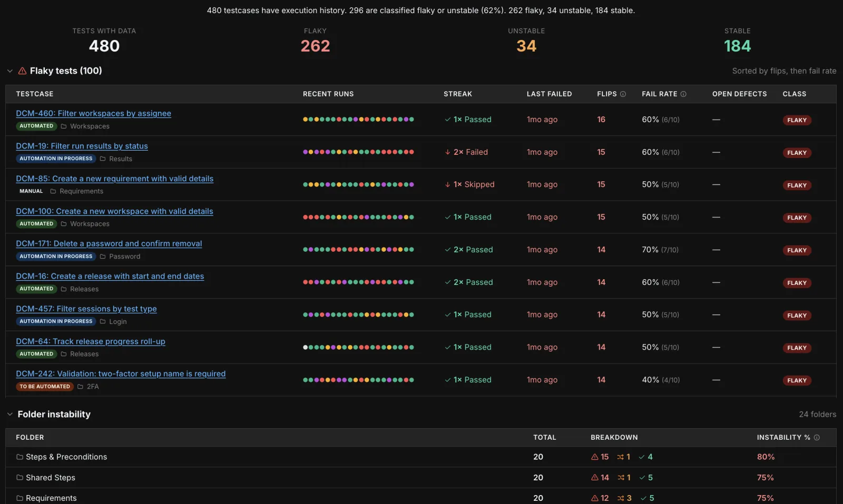
Task: Click the stable checkmark icon in Requirements breakdown
Action: pos(643,498)
